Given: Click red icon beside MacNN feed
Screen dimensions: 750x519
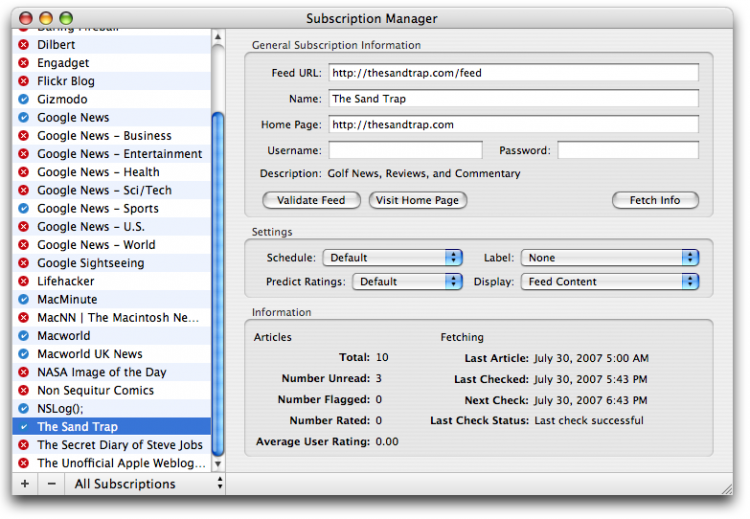Looking at the screenshot, I should click(x=23, y=317).
